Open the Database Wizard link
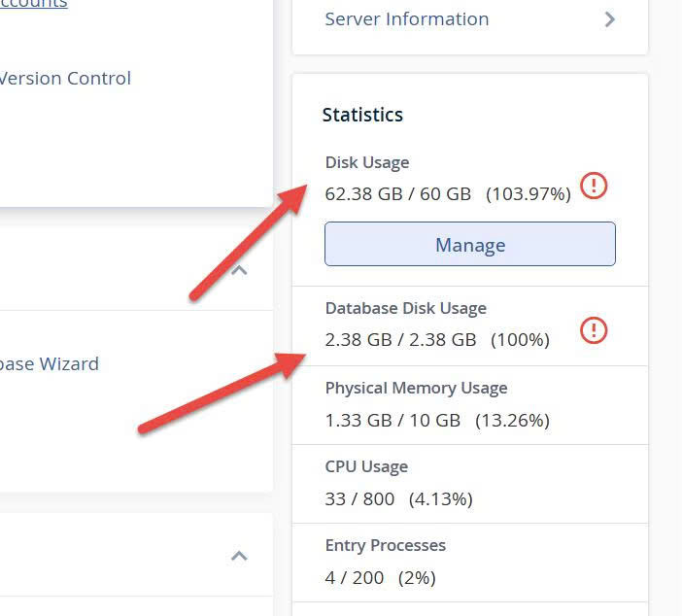Viewport: 682px width, 616px height. click(x=49, y=364)
